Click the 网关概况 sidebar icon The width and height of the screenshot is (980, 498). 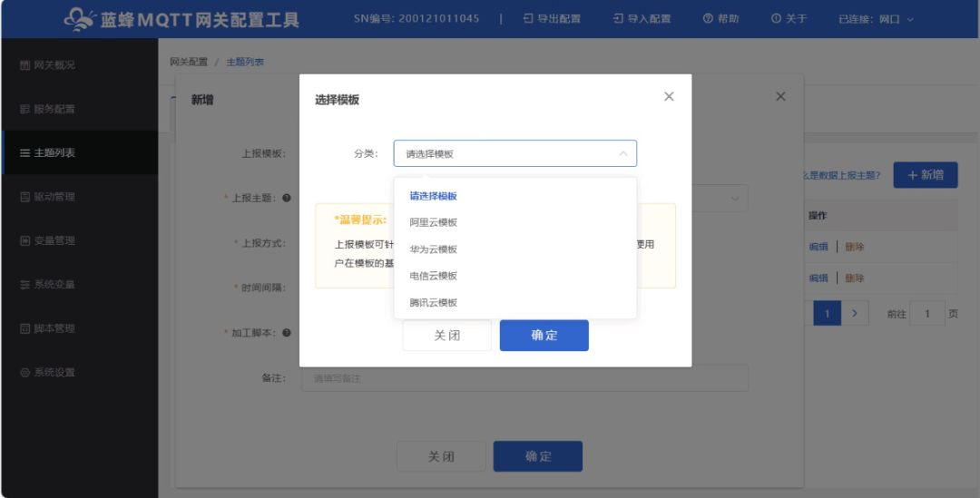click(25, 65)
